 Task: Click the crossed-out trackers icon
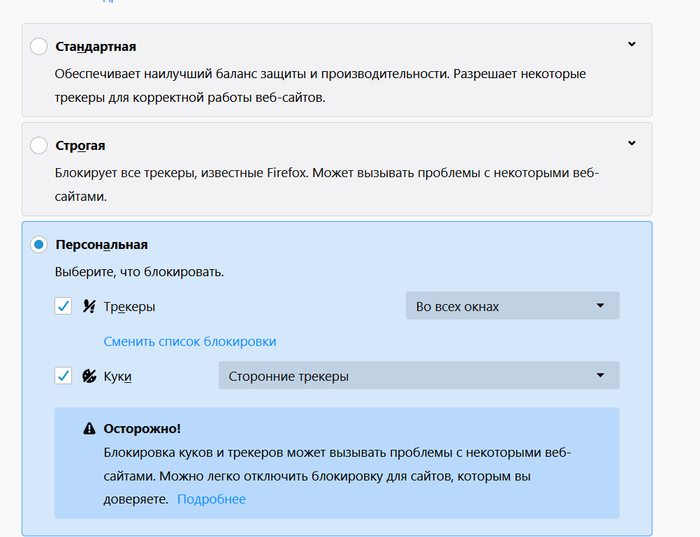(x=89, y=307)
